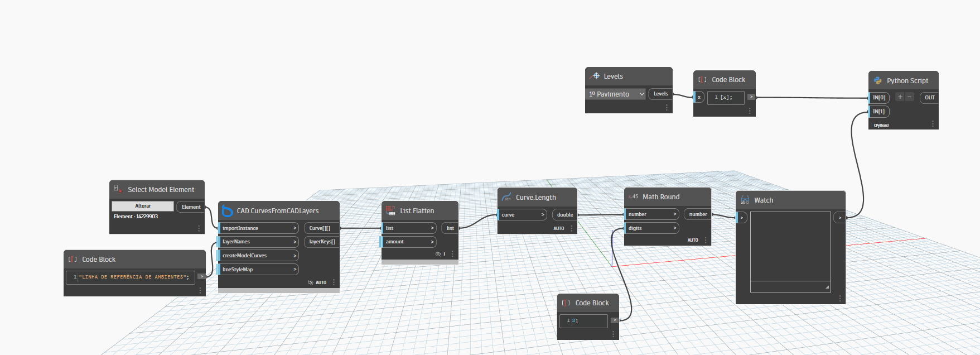The image size is (980, 355).
Task: Click the icon of the 3; Code Block
Action: (566, 303)
